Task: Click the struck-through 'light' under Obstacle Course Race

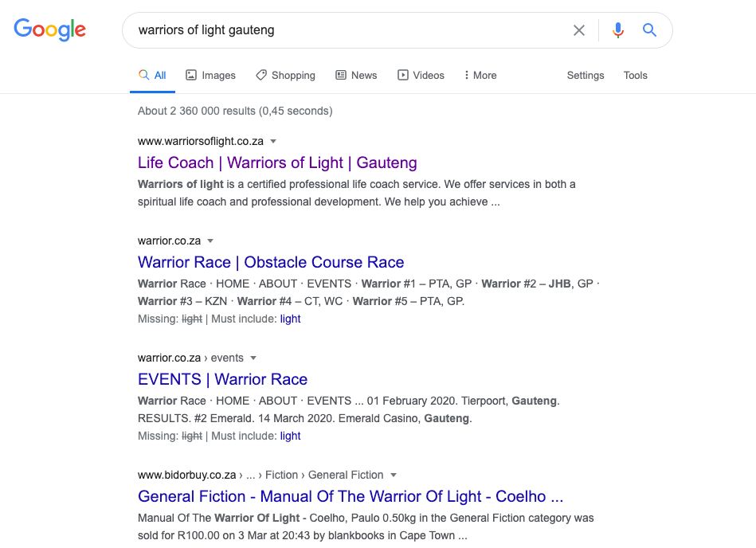Action: pyautogui.click(x=192, y=319)
